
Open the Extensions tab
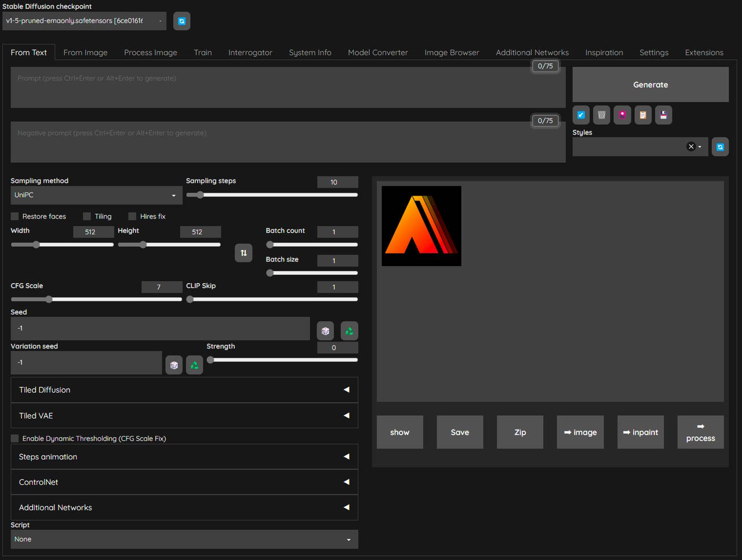704,52
